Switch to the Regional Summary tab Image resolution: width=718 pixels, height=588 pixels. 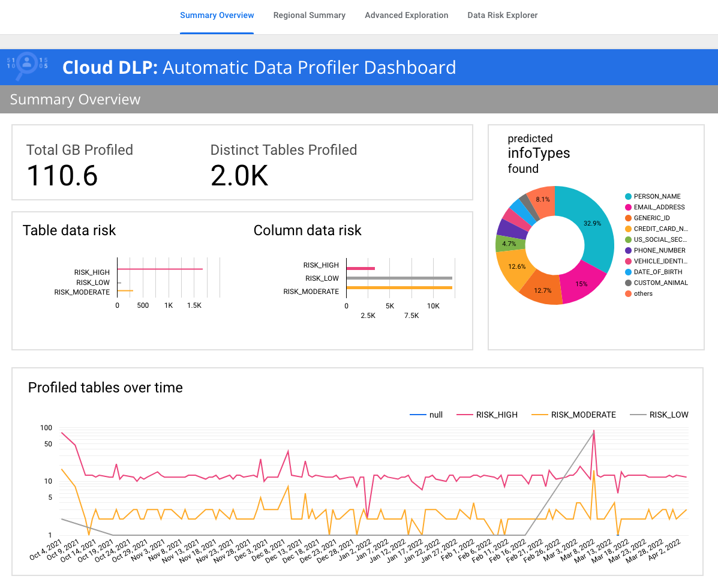point(309,16)
